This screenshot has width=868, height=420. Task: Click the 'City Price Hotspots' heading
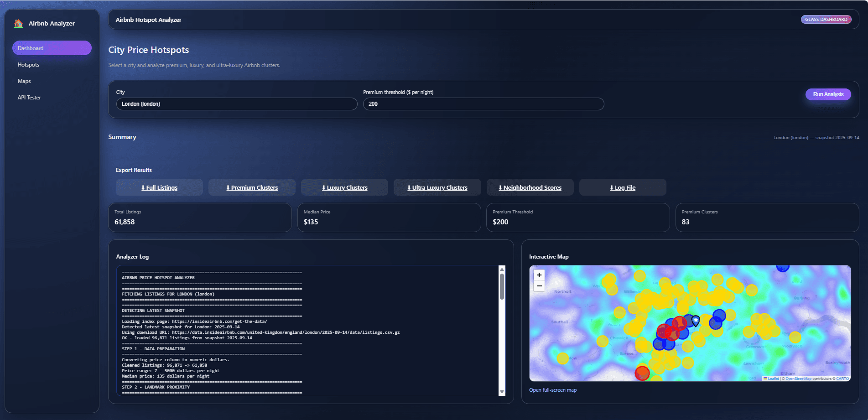pyautogui.click(x=149, y=50)
